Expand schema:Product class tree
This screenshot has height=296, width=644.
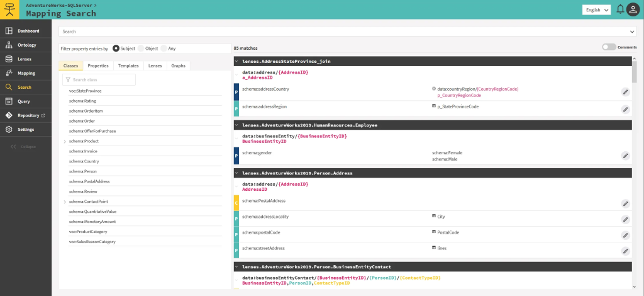click(65, 142)
